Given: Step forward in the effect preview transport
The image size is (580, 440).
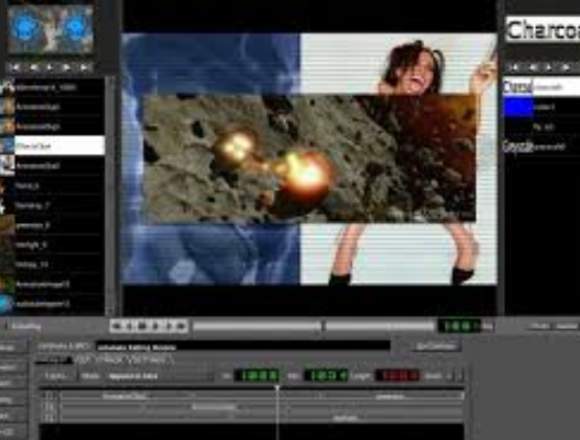Looking at the screenshot, I should coord(566,67).
